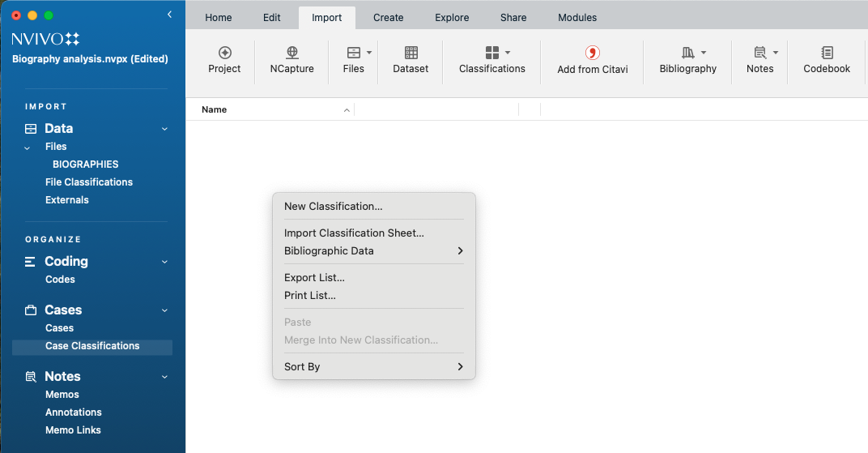Select the BIOGRAPHIES folder
Viewport: 868px width, 453px height.
[86, 165]
